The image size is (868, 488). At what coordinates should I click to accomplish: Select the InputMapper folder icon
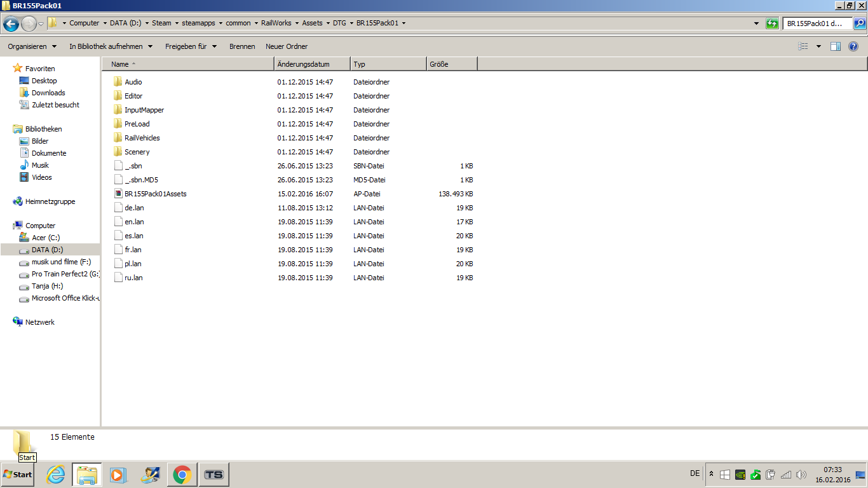pyautogui.click(x=118, y=110)
